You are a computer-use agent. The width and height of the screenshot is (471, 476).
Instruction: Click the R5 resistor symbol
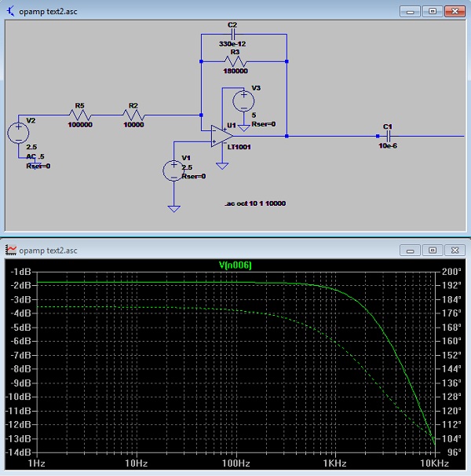click(79, 115)
